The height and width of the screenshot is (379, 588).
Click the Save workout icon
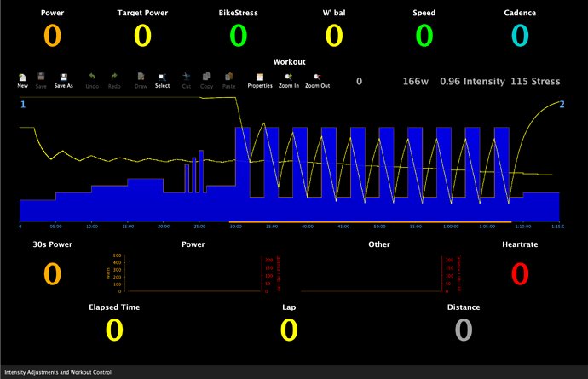41,77
